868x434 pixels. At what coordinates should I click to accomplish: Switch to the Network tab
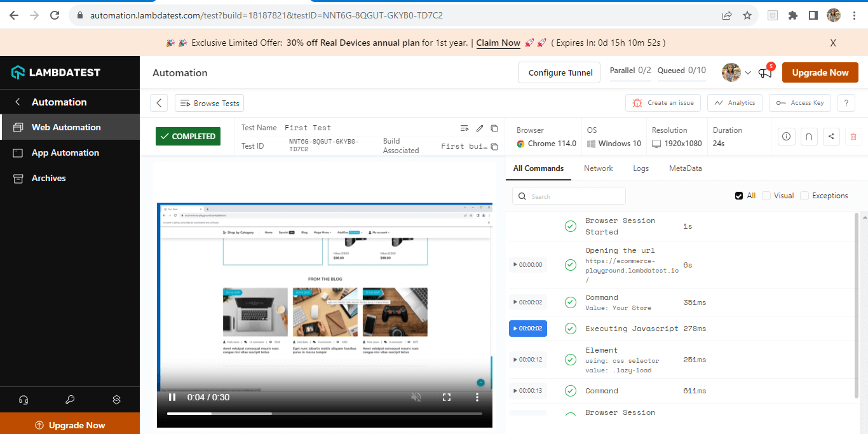[x=598, y=168]
